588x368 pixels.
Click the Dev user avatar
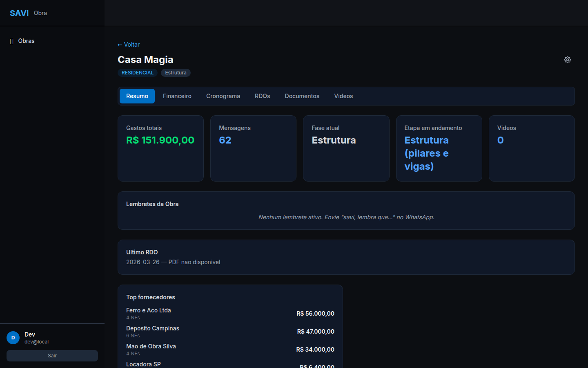(13, 338)
